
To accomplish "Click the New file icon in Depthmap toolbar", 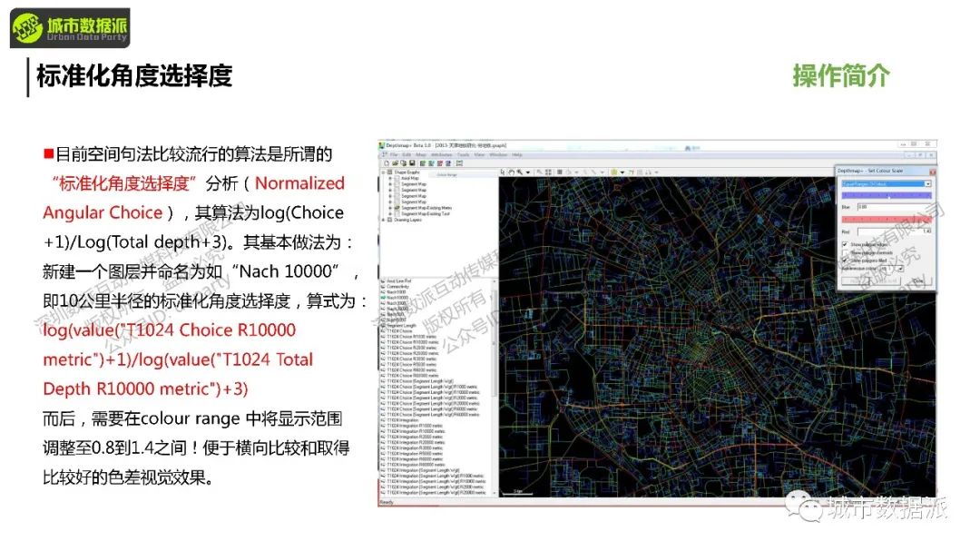I will [x=387, y=163].
